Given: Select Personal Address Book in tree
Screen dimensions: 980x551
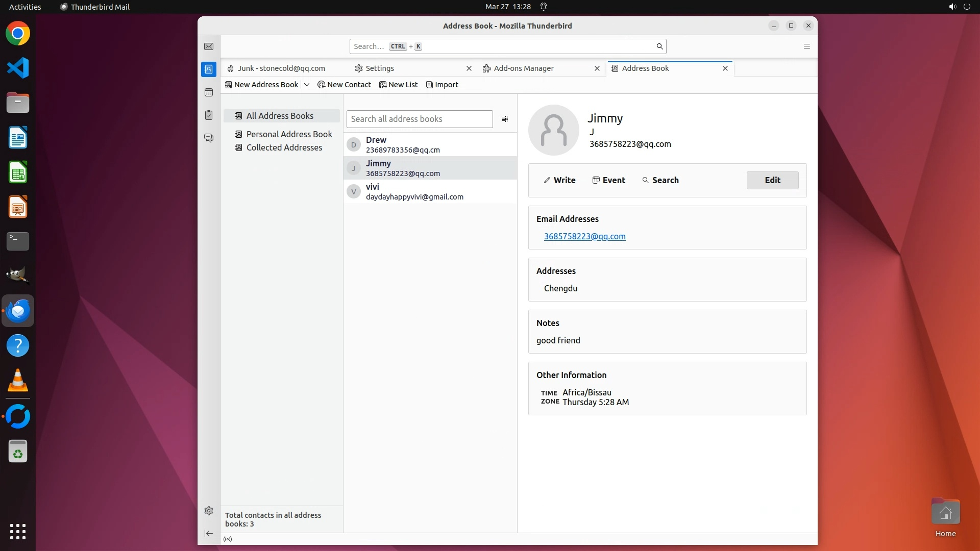Looking at the screenshot, I should point(288,134).
